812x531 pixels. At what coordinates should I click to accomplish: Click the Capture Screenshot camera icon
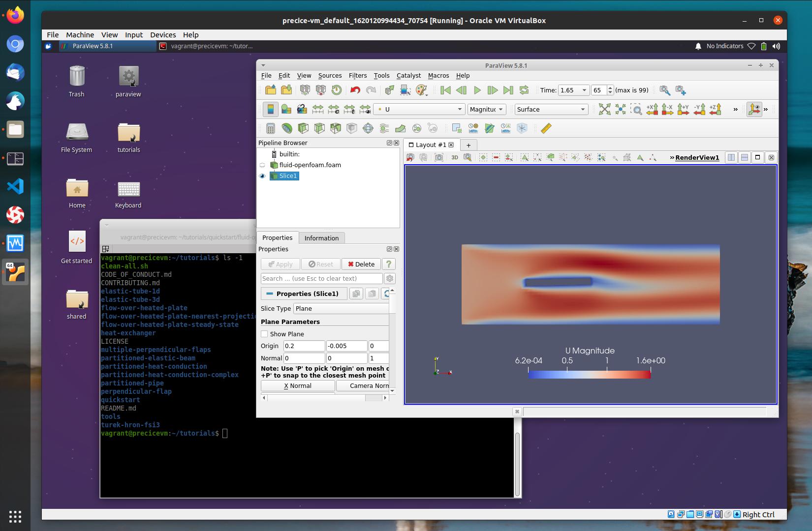(438, 157)
